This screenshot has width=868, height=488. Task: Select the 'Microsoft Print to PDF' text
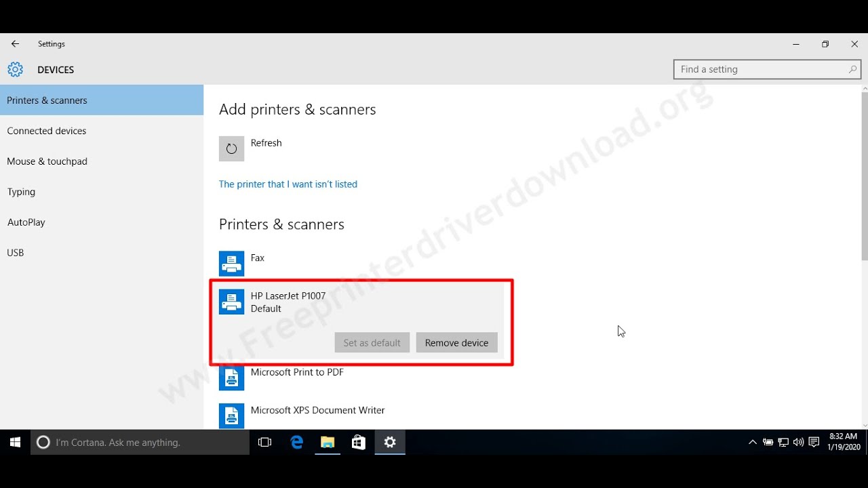coord(297,372)
